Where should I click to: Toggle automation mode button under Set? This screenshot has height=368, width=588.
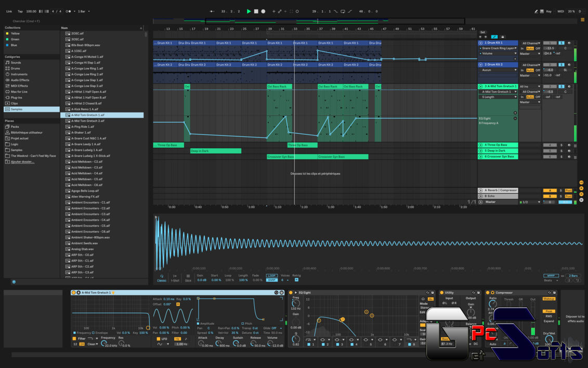click(494, 37)
